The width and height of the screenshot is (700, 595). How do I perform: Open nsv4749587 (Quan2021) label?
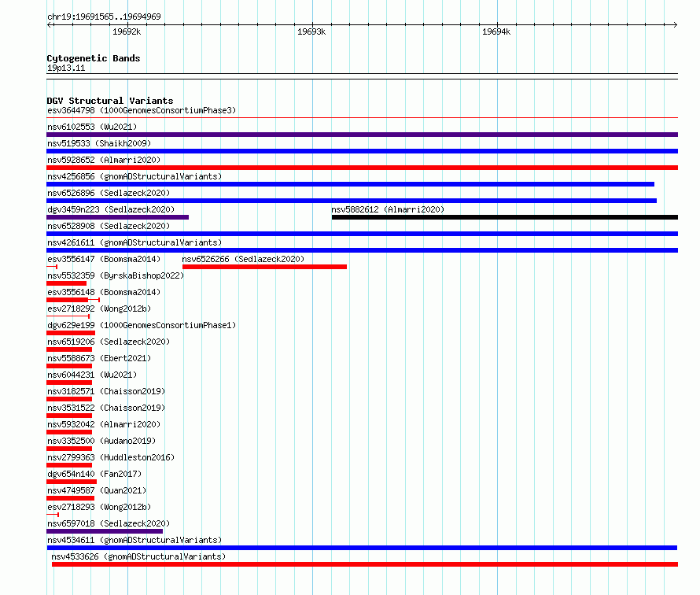coord(97,490)
